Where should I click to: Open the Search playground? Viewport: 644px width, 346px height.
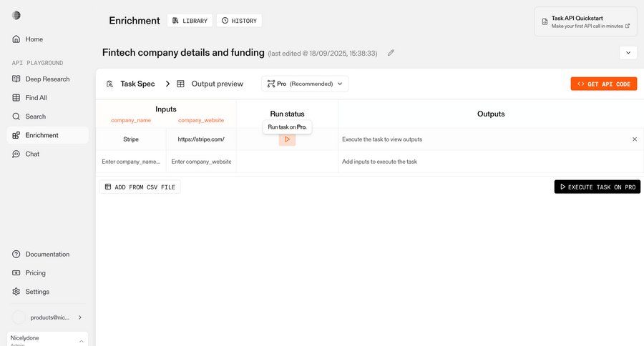pos(35,117)
